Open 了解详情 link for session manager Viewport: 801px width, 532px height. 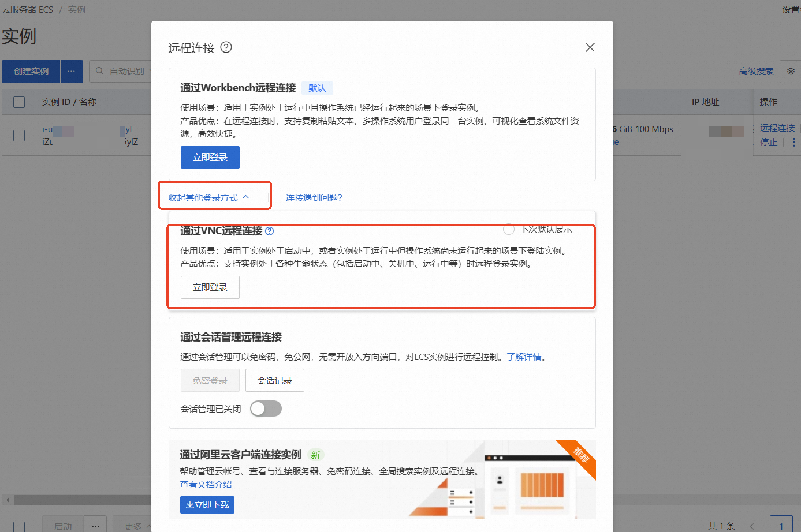tap(524, 357)
